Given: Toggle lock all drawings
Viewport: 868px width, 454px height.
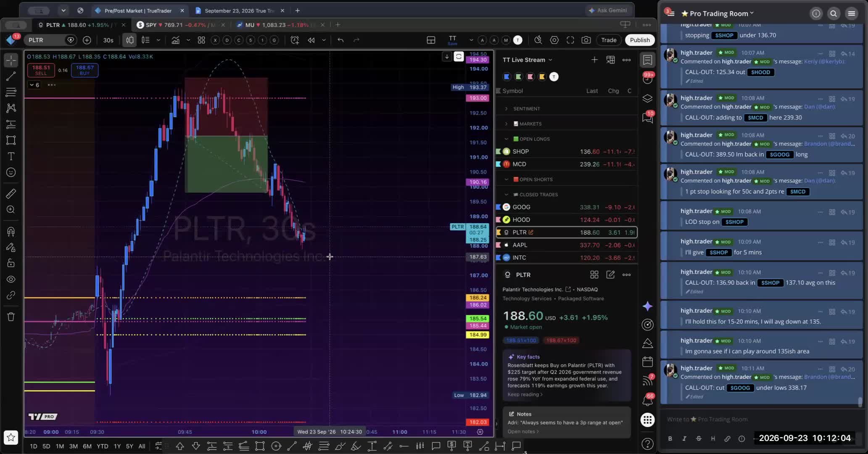Looking at the screenshot, I should [11, 263].
